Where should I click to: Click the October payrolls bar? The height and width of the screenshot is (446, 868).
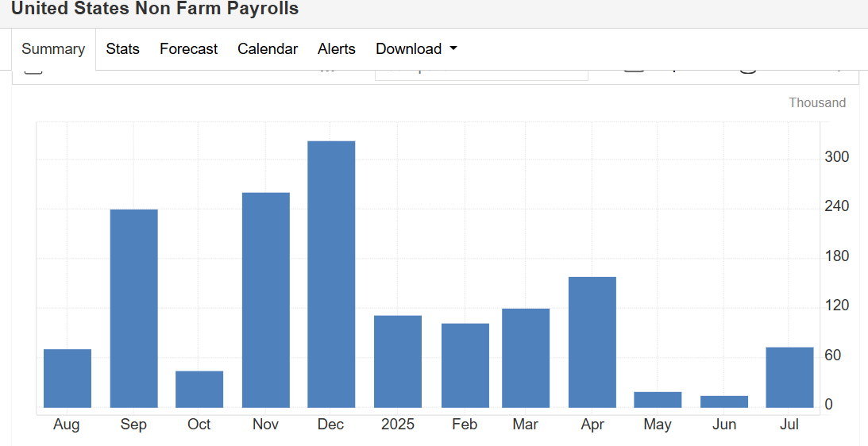[x=199, y=390]
